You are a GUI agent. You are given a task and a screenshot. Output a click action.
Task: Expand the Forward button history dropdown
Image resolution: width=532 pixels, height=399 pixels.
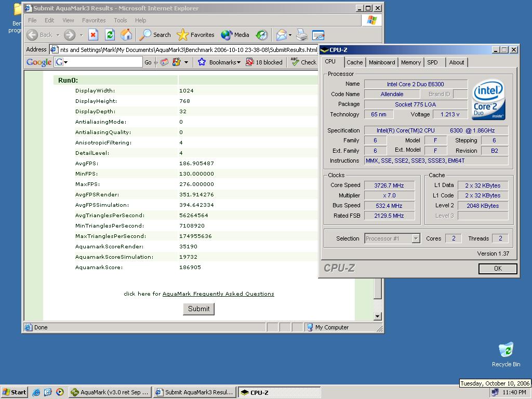coord(81,35)
